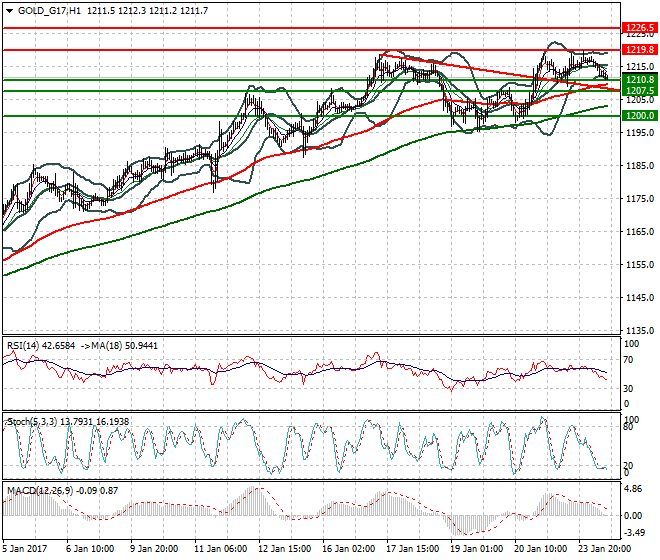660x560 pixels.
Task: Click the green 1207.5 support price label
Action: 640,91
